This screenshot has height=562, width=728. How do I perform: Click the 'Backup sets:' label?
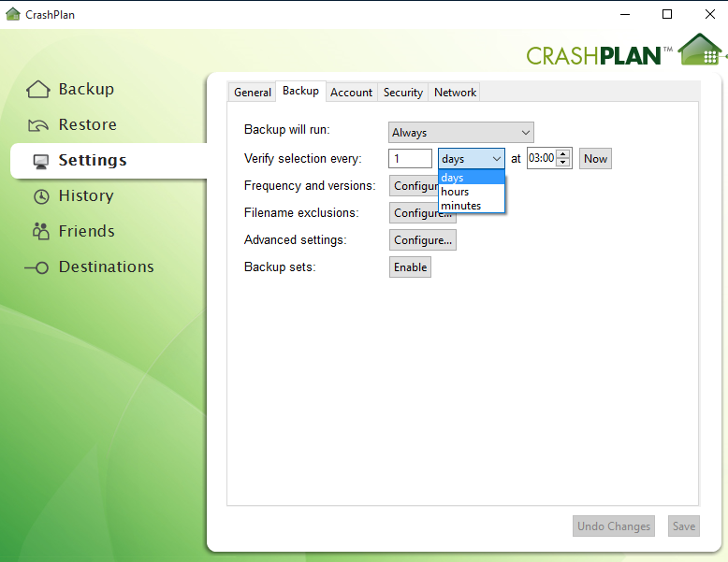point(280,267)
